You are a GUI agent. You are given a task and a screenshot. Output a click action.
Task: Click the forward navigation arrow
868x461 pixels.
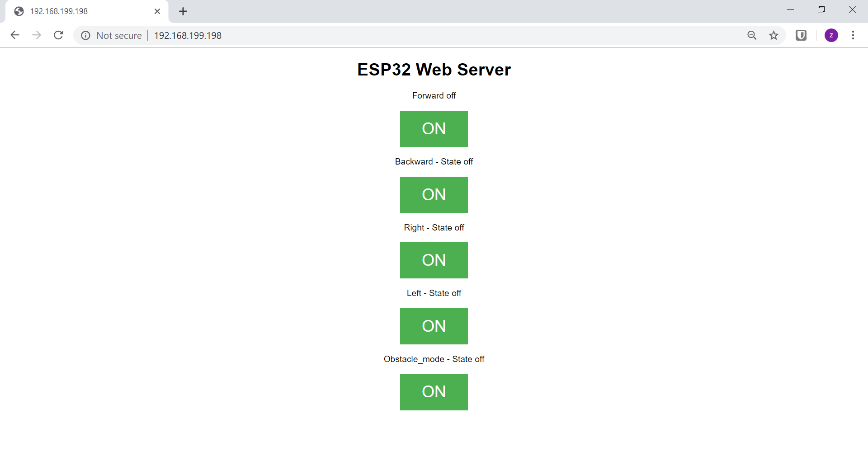pos(37,35)
